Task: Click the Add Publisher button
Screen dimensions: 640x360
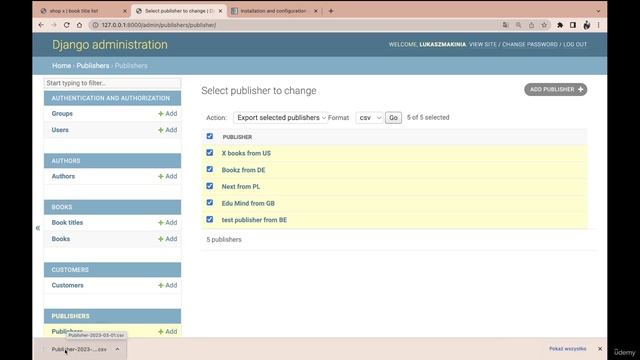Action: coord(556,89)
